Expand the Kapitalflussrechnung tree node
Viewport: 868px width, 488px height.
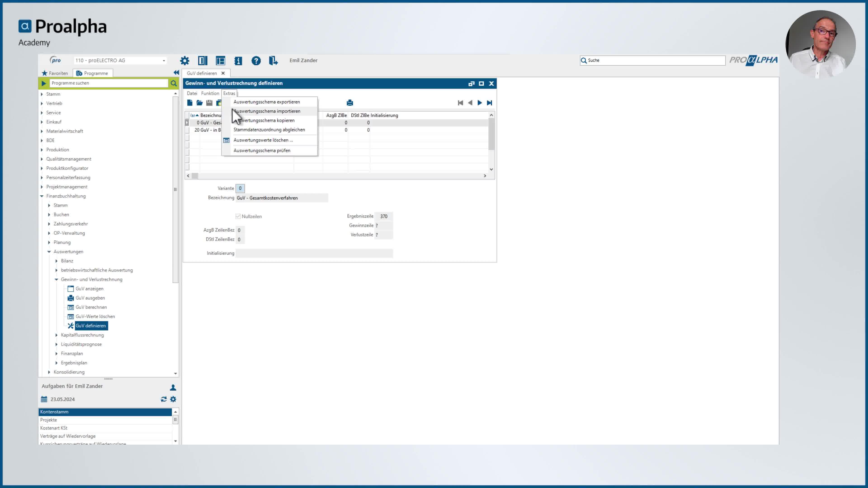pyautogui.click(x=57, y=335)
